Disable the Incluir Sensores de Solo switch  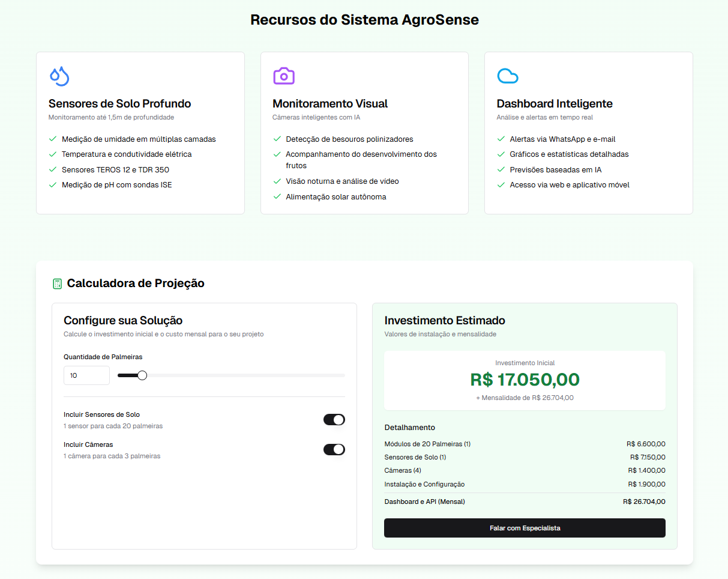(x=334, y=419)
